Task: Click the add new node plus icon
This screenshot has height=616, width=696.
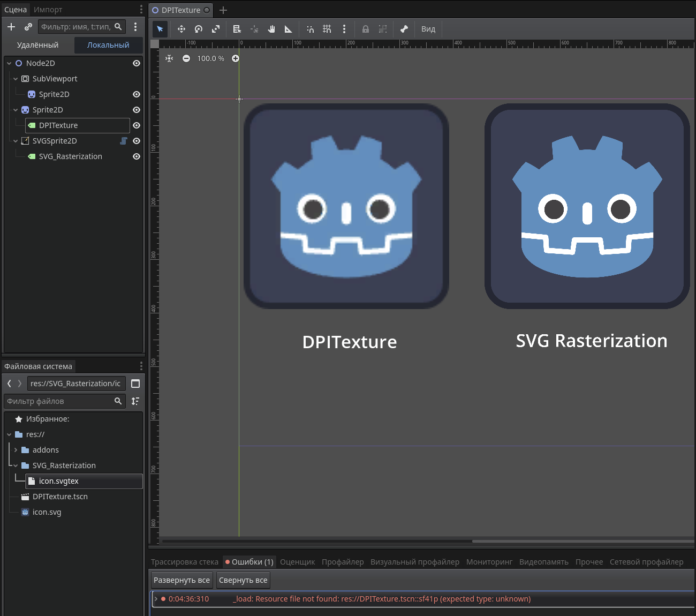Action: coord(11,27)
